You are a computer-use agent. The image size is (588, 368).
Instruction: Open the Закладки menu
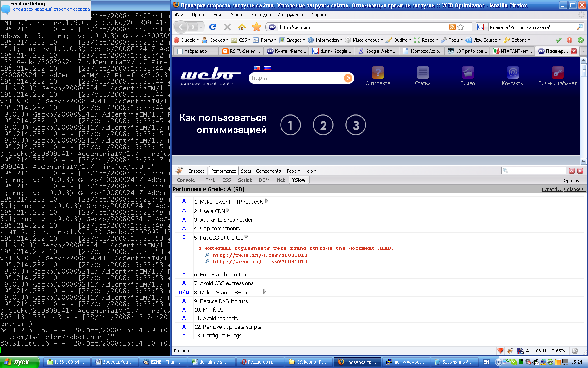click(x=261, y=15)
